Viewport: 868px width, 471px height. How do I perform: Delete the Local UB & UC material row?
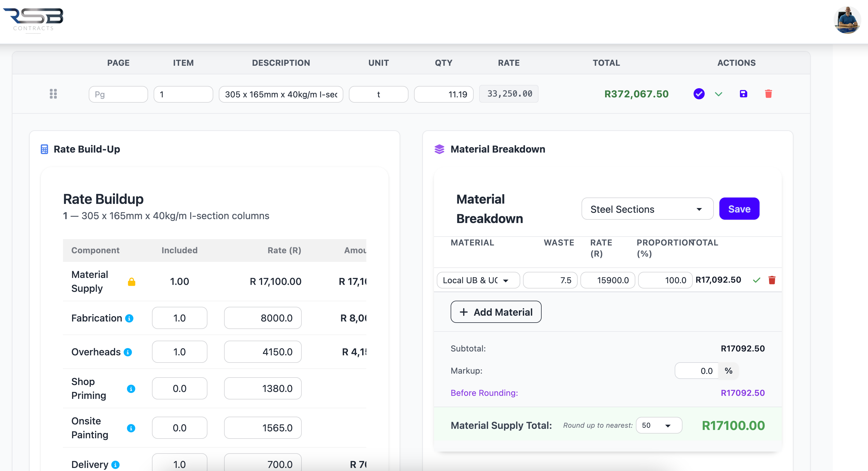[772, 280]
